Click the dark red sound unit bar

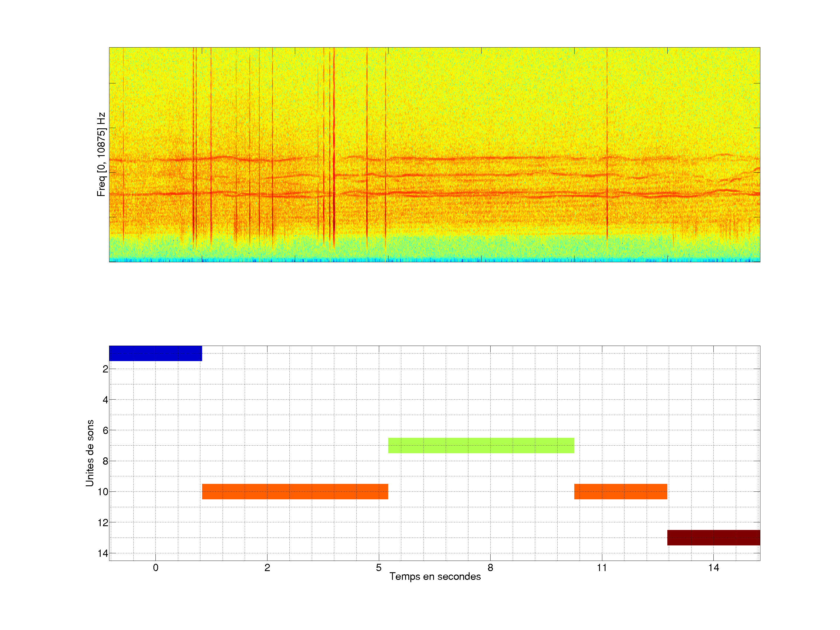point(713,537)
